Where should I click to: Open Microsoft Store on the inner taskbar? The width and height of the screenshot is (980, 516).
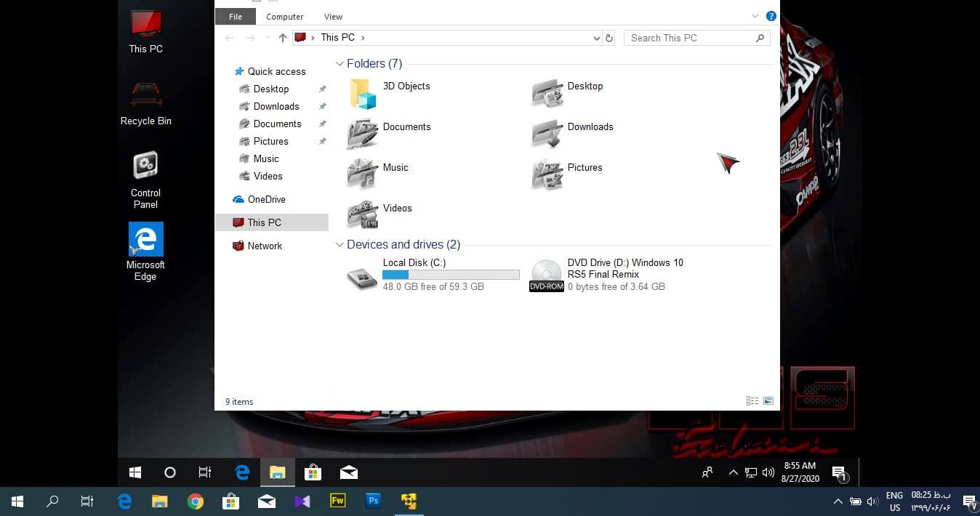(313, 472)
